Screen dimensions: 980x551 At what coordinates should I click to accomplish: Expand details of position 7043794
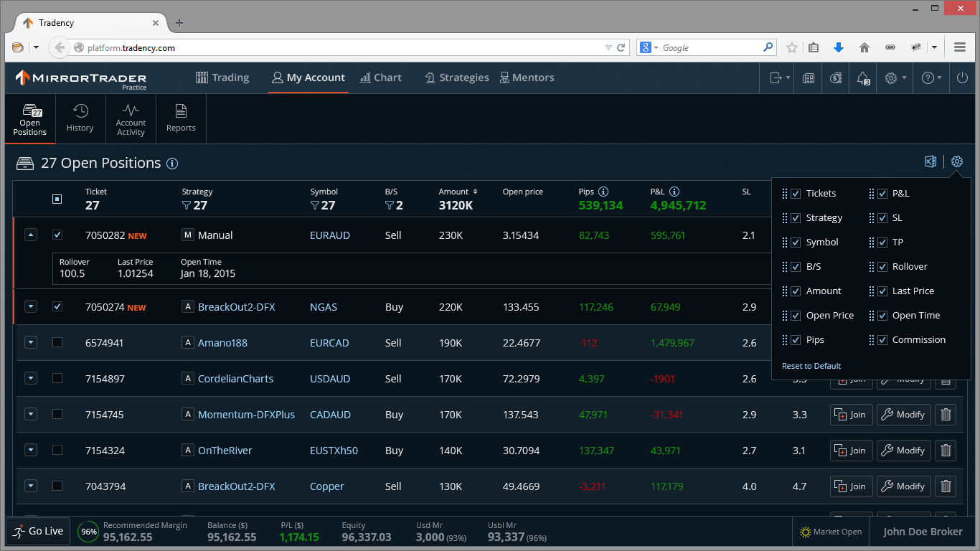(30, 486)
